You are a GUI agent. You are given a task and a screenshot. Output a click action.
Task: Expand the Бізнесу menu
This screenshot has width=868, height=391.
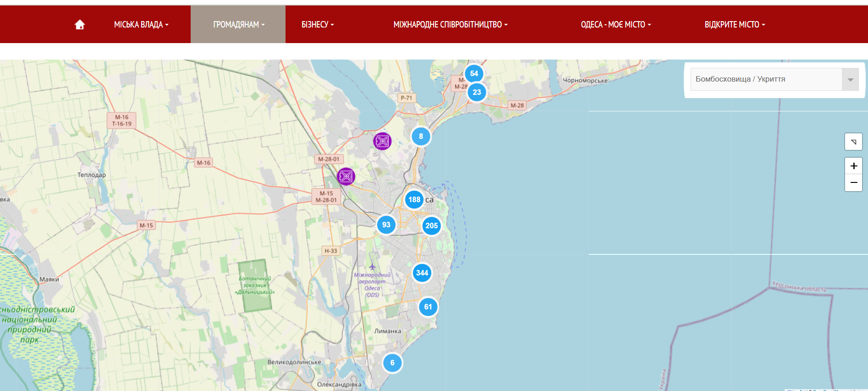click(x=318, y=25)
